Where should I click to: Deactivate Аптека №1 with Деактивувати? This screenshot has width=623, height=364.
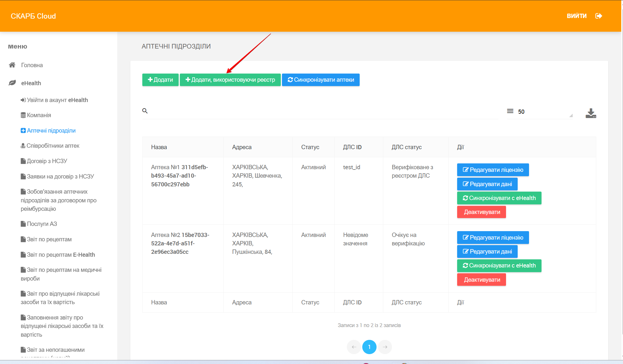pos(482,212)
